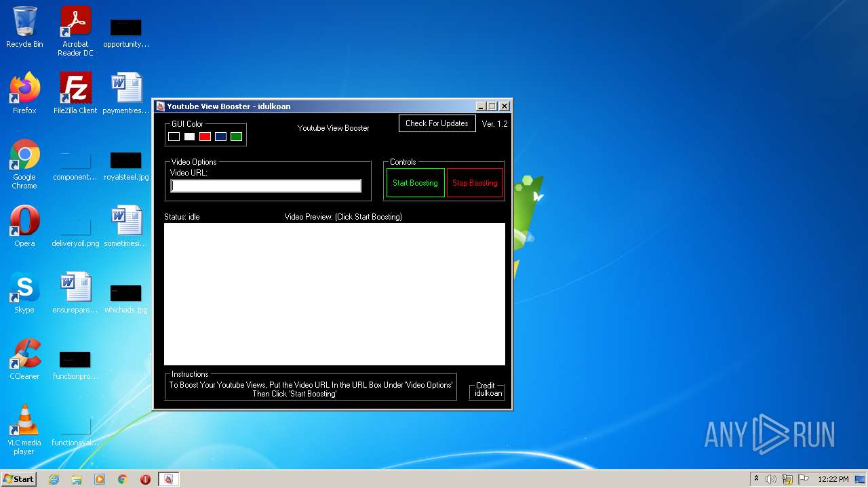The width and height of the screenshot is (868, 488).
Task: Click the Check For Updates button
Action: (437, 123)
